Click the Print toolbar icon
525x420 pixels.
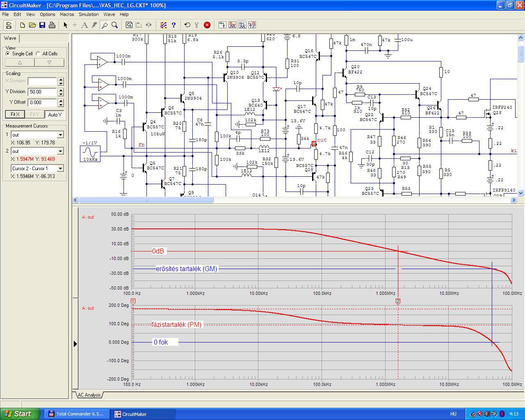52,25
